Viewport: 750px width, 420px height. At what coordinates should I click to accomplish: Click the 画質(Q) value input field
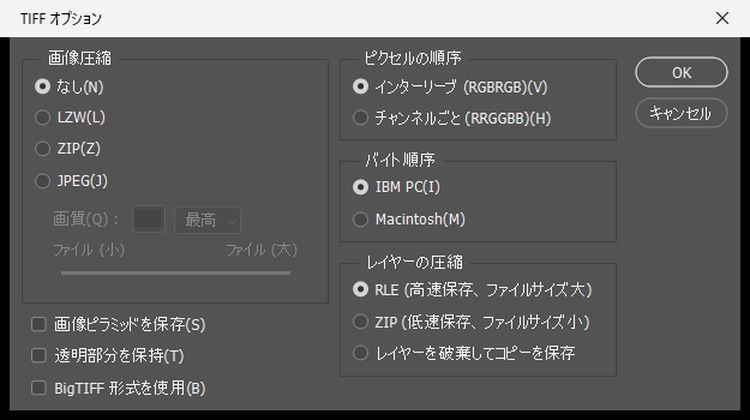pyautogui.click(x=149, y=219)
